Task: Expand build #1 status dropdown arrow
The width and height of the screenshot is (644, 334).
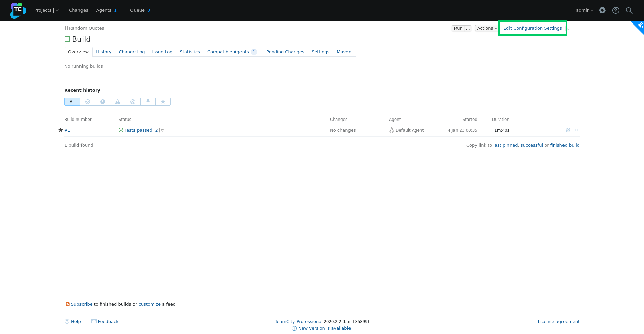Action: coord(162,130)
